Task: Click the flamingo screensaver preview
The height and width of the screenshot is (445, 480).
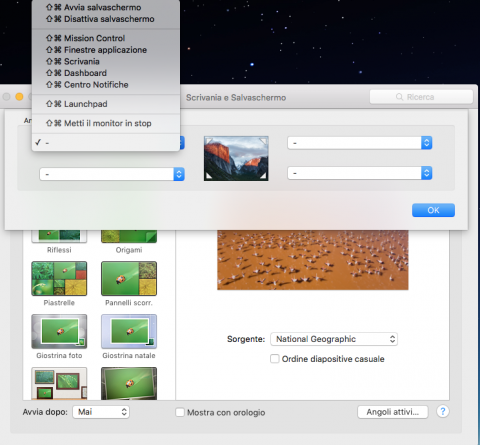Action: tap(313, 260)
